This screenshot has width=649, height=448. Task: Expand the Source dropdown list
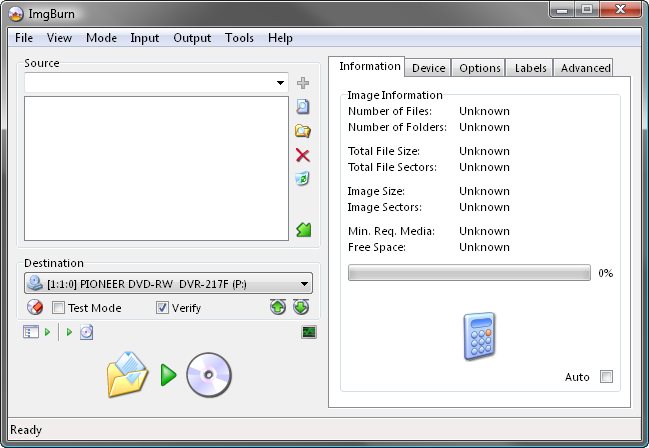[279, 83]
